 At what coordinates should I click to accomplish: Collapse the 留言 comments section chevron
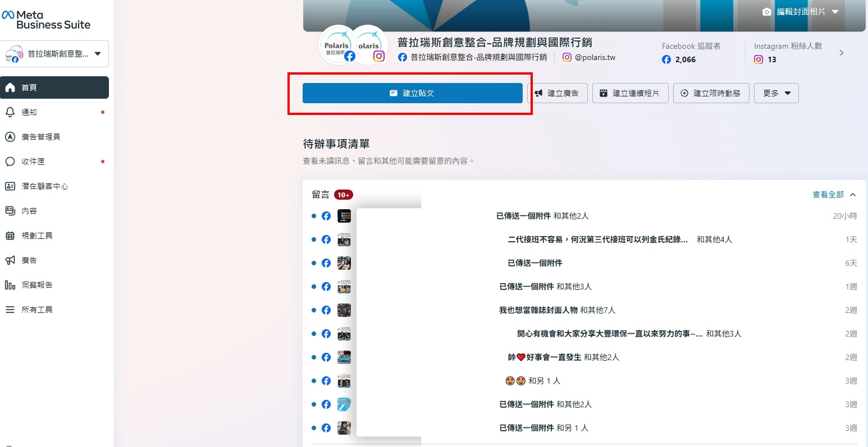853,195
